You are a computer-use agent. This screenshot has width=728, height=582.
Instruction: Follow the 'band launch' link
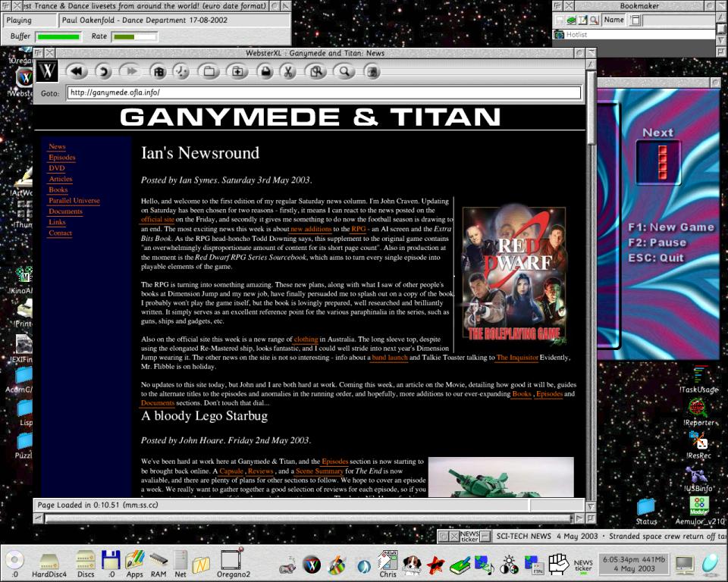tap(390, 358)
